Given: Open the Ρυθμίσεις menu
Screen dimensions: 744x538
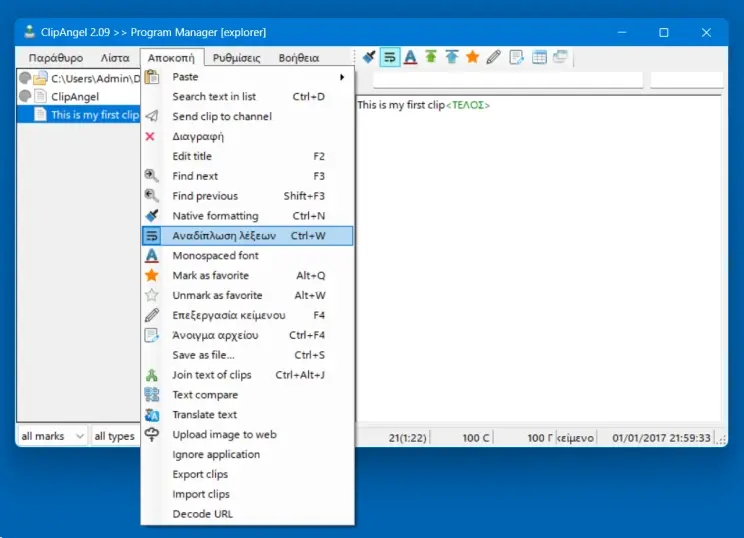Looking at the screenshot, I should coord(236,58).
